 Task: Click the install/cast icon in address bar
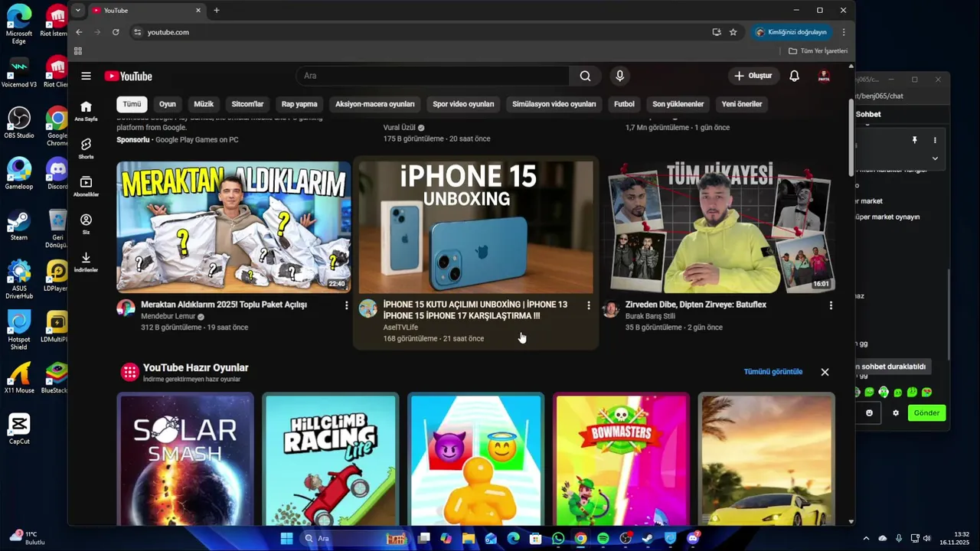click(717, 32)
